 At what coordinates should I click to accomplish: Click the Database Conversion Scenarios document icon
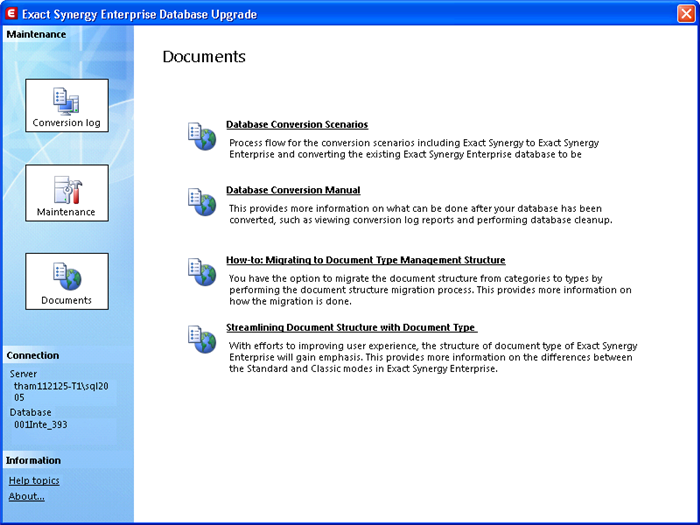[x=202, y=136]
